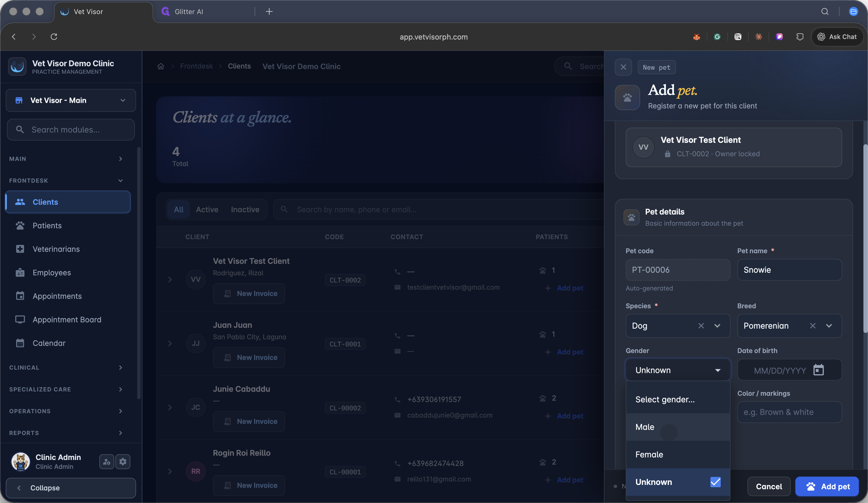Switch to the Glitter AI browser tab

203,12
